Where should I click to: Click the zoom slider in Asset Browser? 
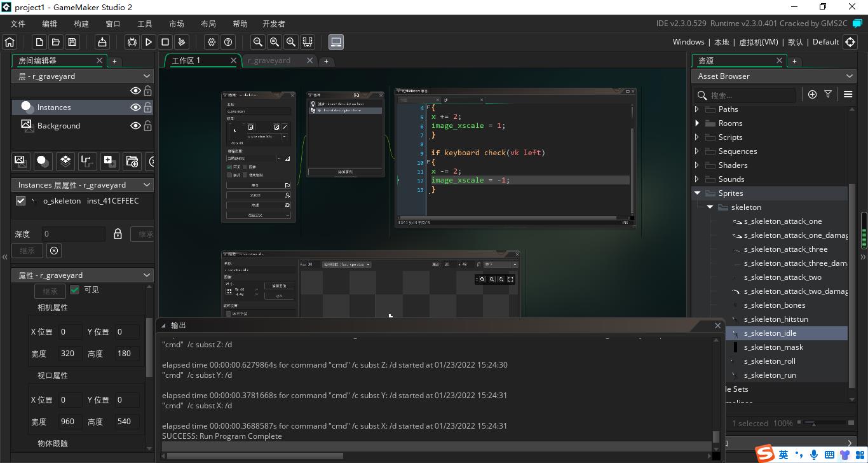[x=825, y=423]
